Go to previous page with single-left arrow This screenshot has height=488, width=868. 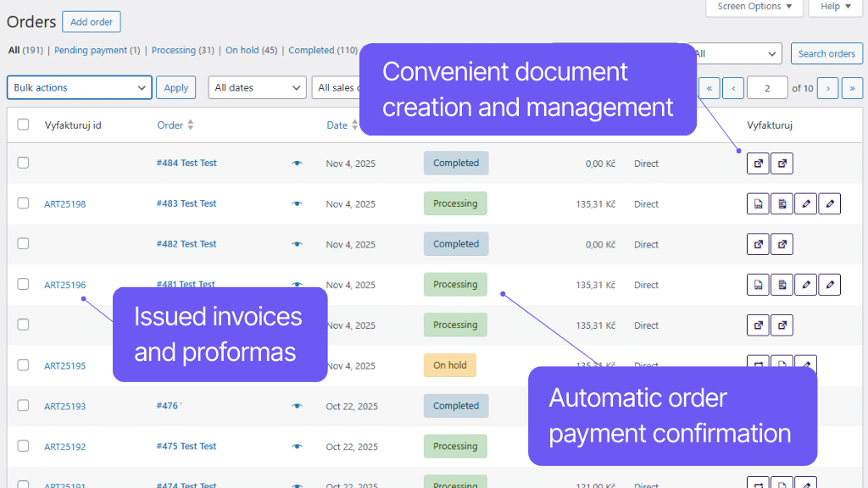tap(733, 88)
